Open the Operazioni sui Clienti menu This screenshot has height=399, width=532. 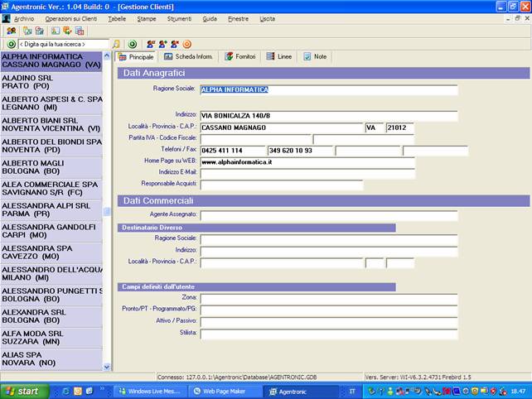71,17
